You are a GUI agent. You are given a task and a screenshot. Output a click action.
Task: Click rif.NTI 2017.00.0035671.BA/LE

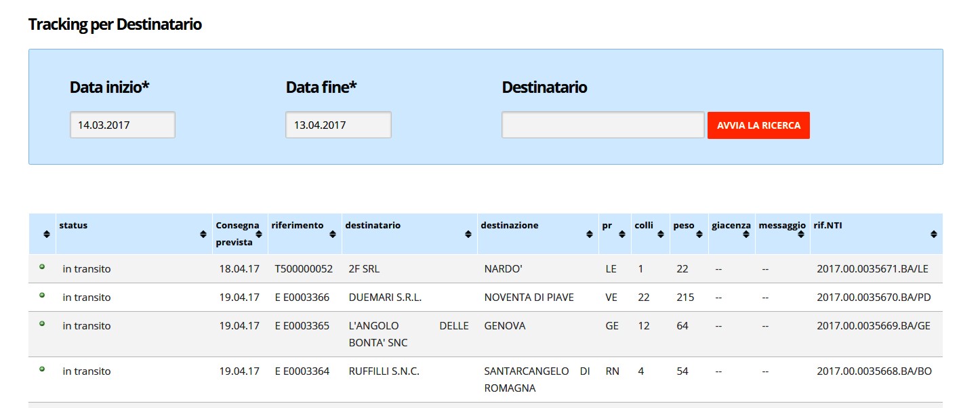click(873, 269)
